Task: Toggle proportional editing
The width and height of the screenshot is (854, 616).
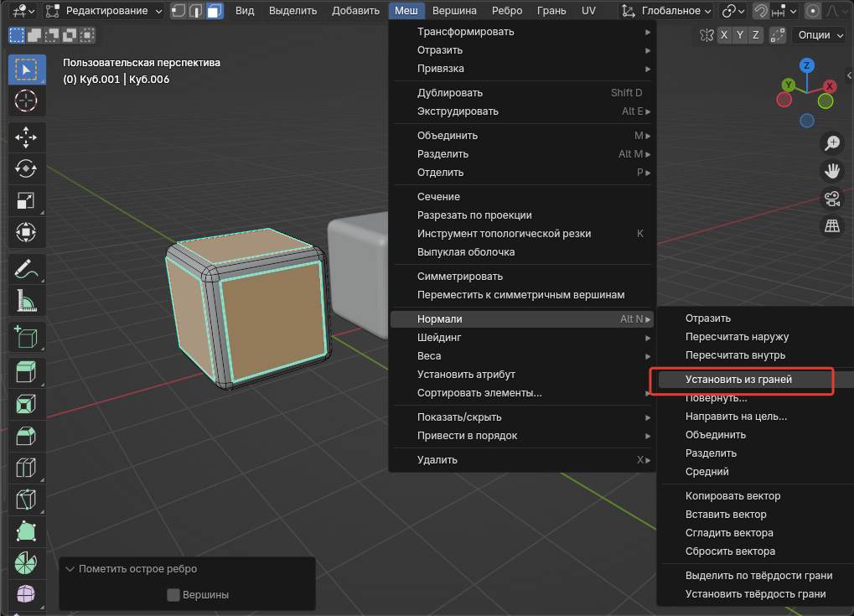Action: [x=813, y=11]
